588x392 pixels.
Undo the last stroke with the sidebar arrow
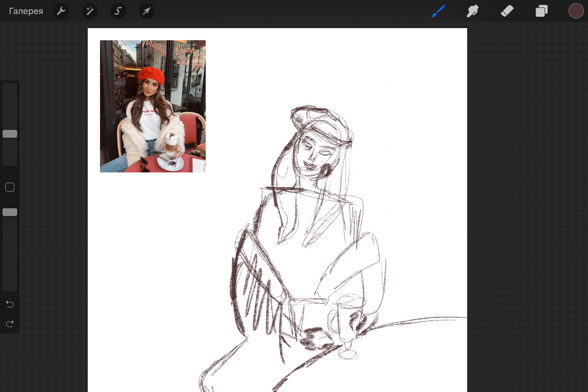tap(10, 304)
